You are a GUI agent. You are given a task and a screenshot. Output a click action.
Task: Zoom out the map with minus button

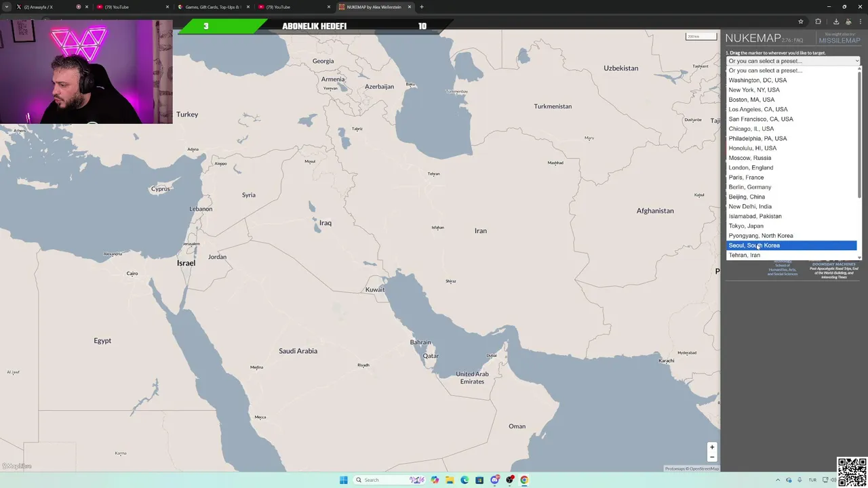tap(712, 457)
